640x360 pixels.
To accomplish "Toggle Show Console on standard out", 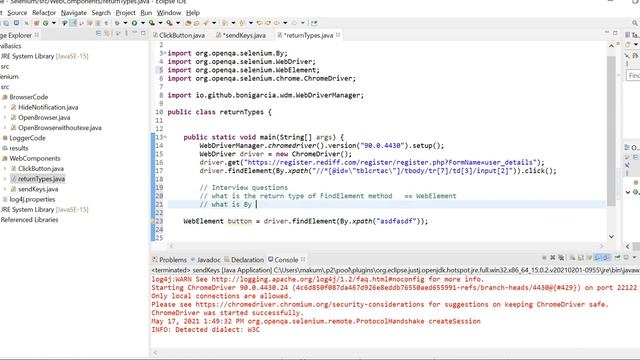I will point(598,258).
